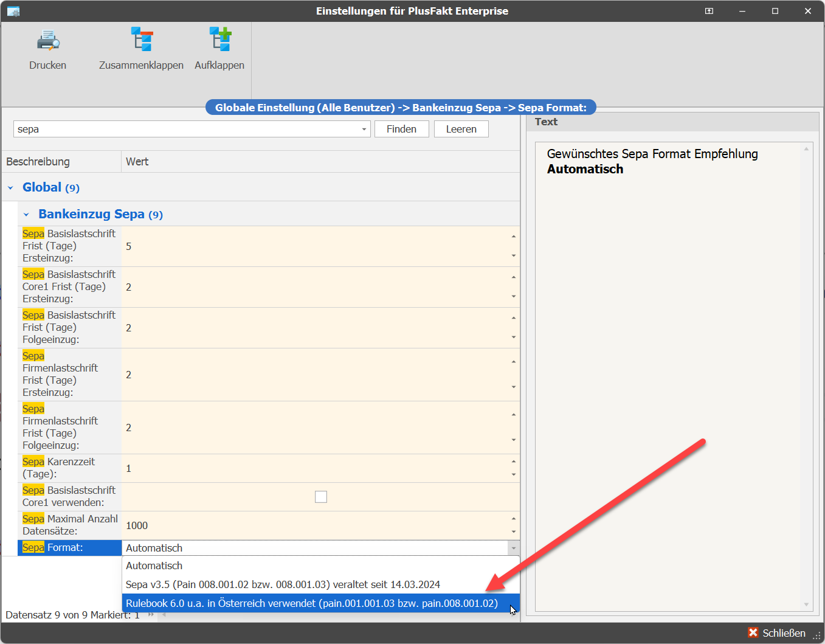Decrease Sepa Maximal Anzahl Datensätze value
Image resolution: width=825 pixels, height=644 pixels.
click(x=514, y=532)
